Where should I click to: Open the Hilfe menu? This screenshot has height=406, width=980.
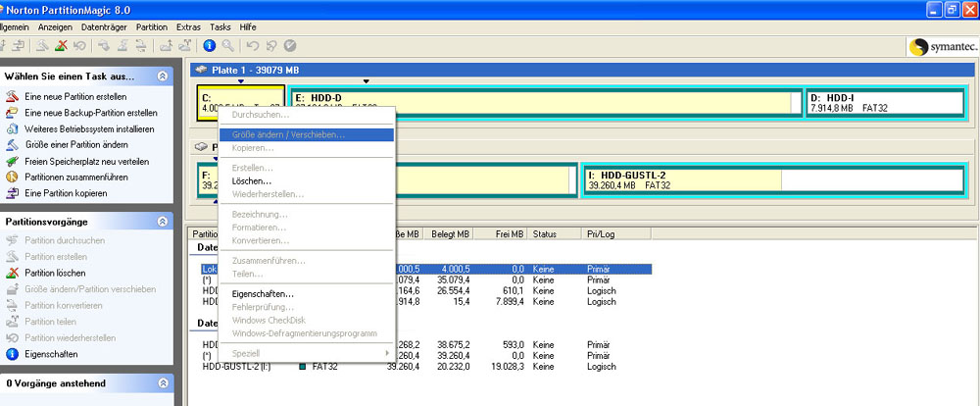[x=248, y=27]
